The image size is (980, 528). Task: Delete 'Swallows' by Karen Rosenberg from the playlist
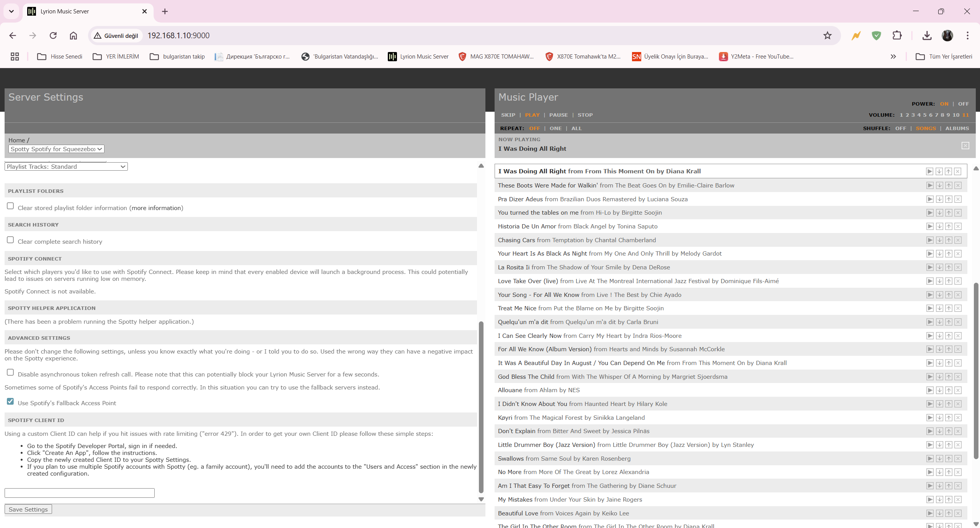point(958,458)
